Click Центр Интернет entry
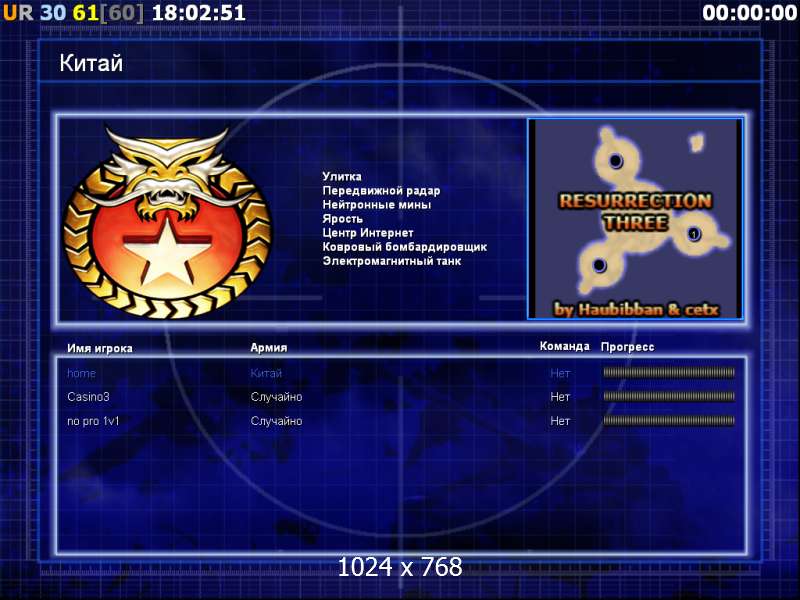800x600 pixels. coord(368,233)
